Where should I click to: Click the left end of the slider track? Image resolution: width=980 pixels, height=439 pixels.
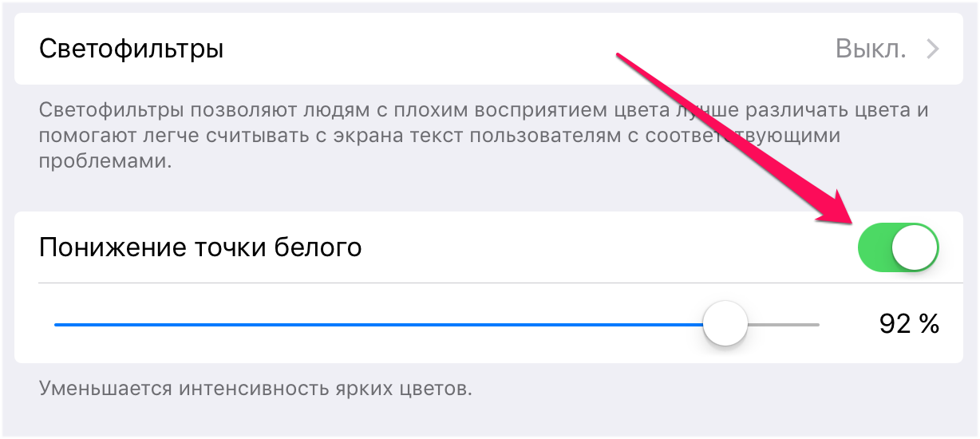click(x=57, y=325)
